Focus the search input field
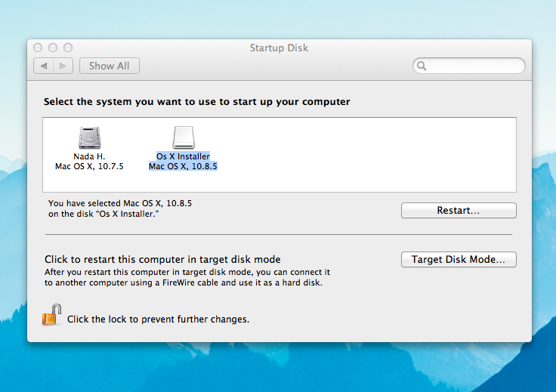 (469, 66)
